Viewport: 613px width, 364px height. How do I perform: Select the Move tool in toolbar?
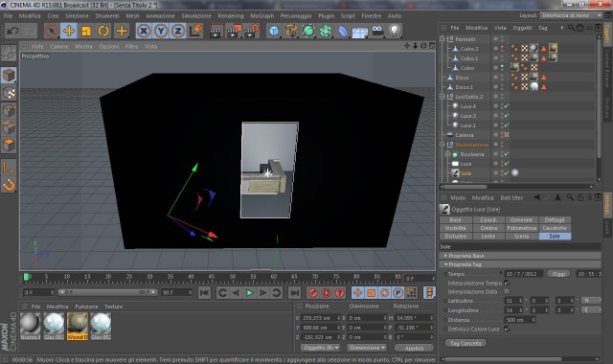tap(69, 31)
